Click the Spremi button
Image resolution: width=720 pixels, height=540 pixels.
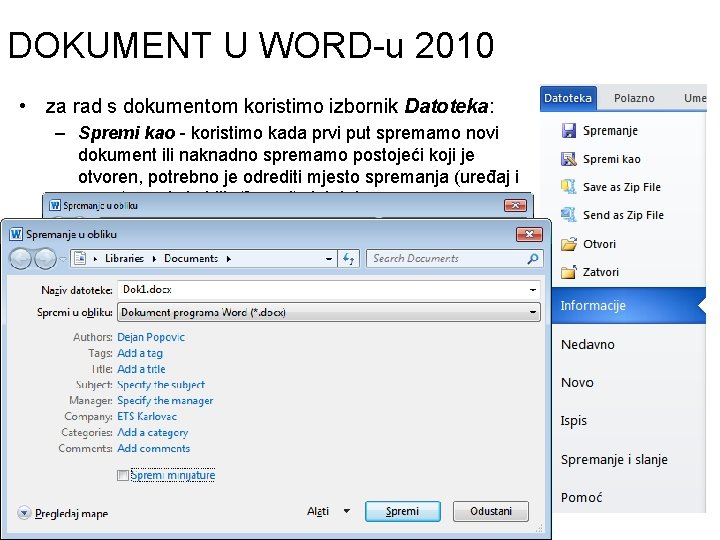click(403, 511)
